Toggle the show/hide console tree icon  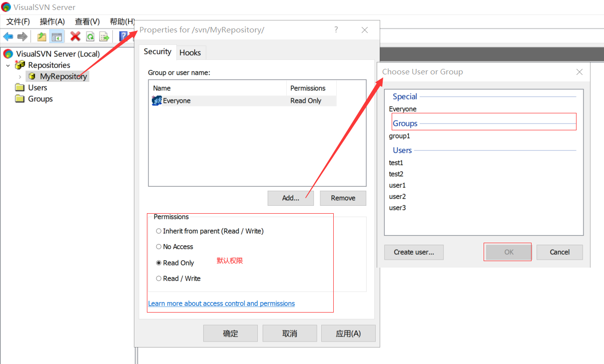(x=57, y=36)
